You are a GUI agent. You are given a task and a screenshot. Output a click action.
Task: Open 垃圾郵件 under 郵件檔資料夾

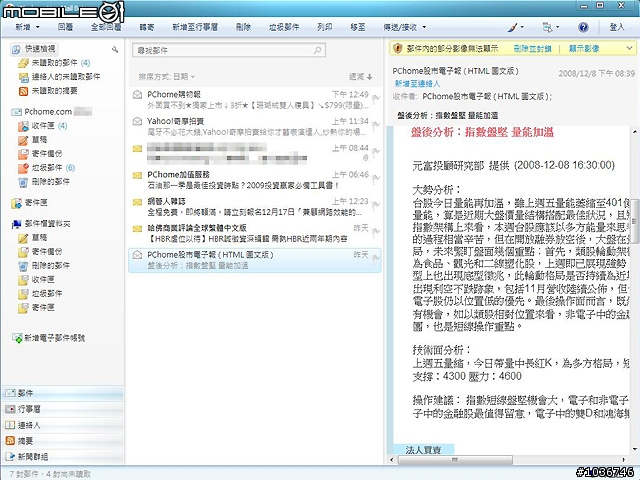click(x=40, y=293)
